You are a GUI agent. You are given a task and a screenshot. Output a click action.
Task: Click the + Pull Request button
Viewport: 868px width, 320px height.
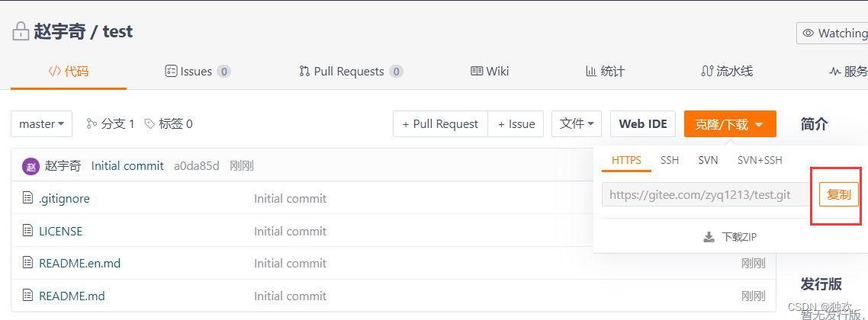pos(440,123)
